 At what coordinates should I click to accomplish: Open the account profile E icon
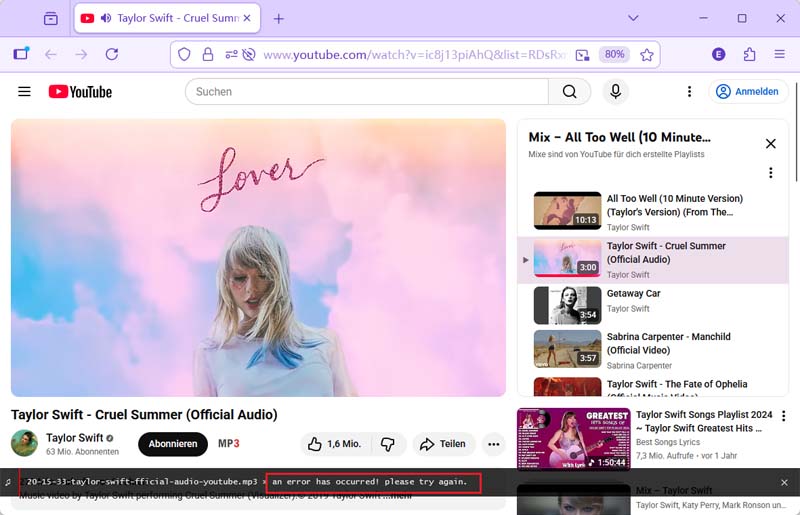[718, 54]
